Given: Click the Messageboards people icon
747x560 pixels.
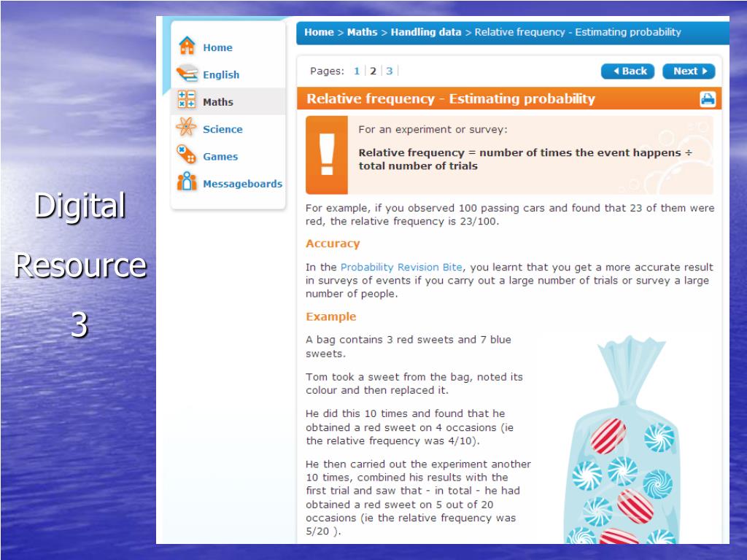Looking at the screenshot, I should tap(187, 182).
